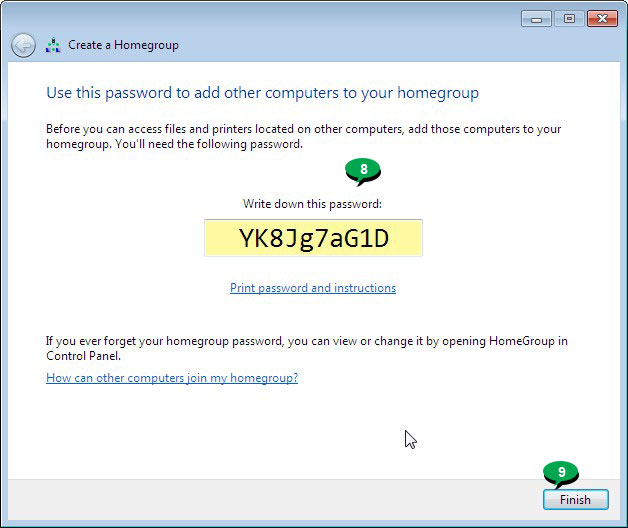628x528 pixels.
Task: Close the Create a Homegroup wizard
Action: [602, 19]
